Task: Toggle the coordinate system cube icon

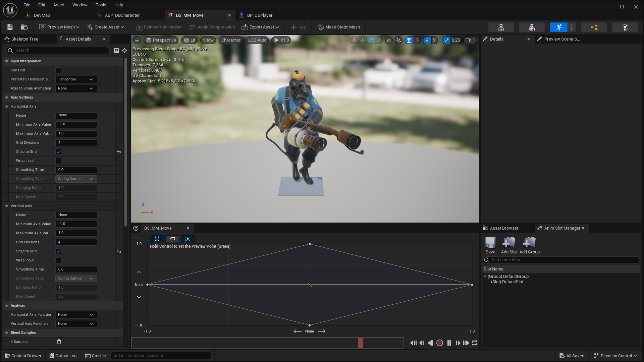Action: (x=389, y=40)
